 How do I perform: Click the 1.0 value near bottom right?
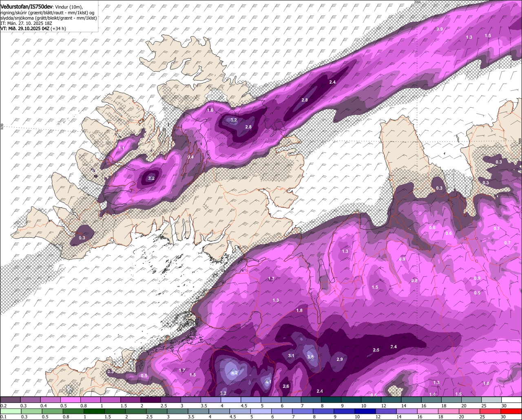point(486,384)
